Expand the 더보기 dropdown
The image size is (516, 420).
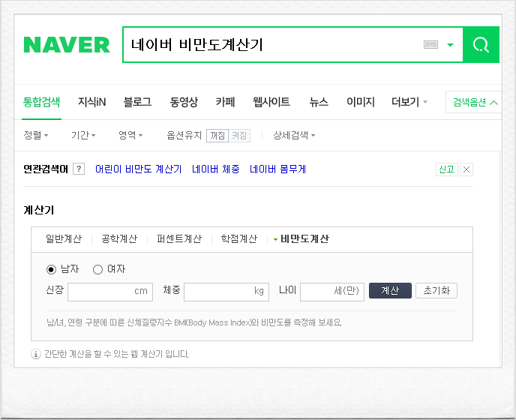409,102
